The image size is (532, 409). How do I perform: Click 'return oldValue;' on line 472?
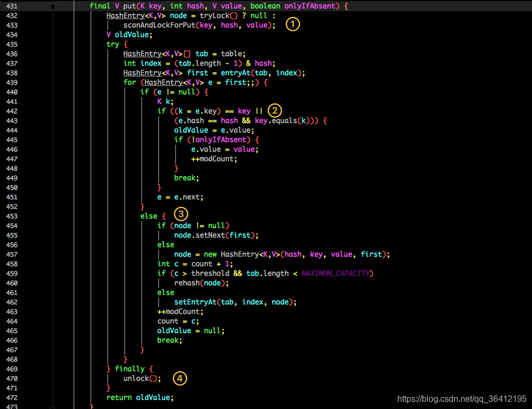[140, 397]
